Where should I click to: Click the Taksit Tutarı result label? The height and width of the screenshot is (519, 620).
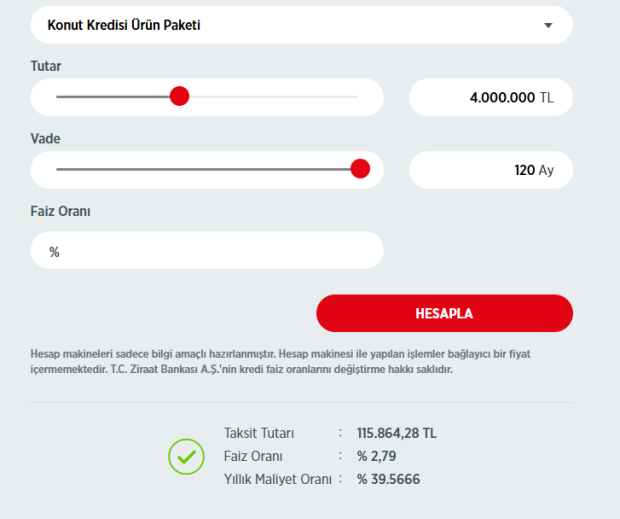click(259, 434)
